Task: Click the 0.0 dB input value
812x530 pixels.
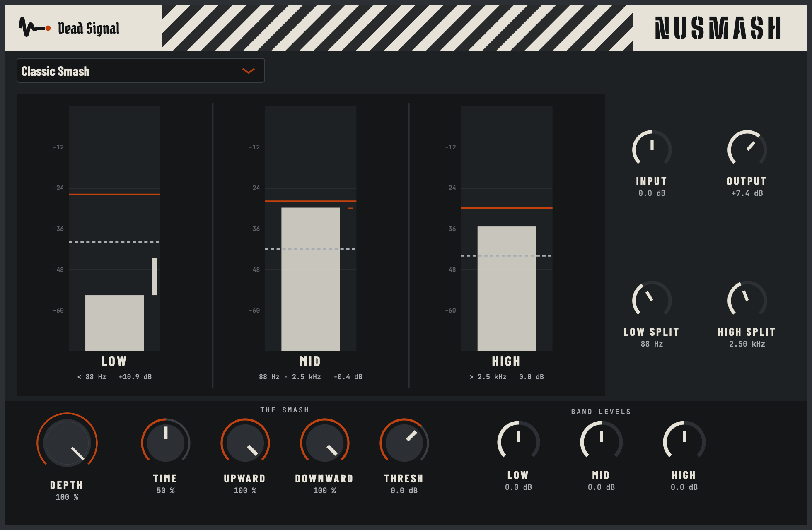Action: pos(652,193)
